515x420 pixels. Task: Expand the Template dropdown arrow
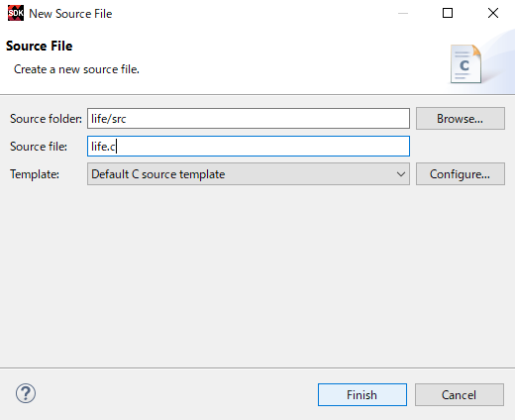[401, 174]
